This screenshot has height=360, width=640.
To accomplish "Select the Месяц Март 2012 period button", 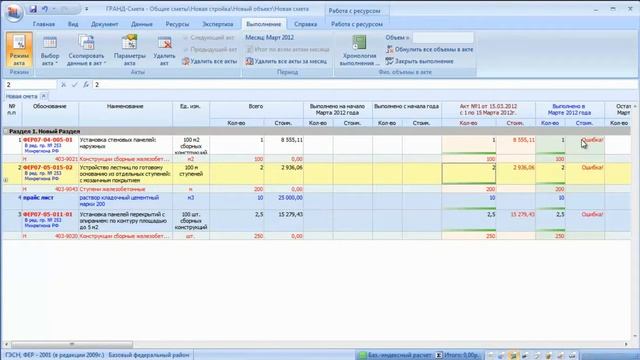I will pos(269,38).
